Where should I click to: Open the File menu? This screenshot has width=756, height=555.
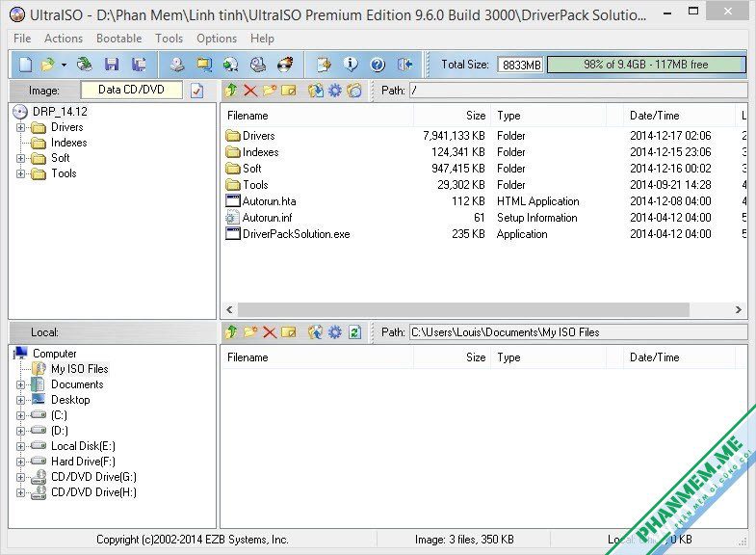22,39
